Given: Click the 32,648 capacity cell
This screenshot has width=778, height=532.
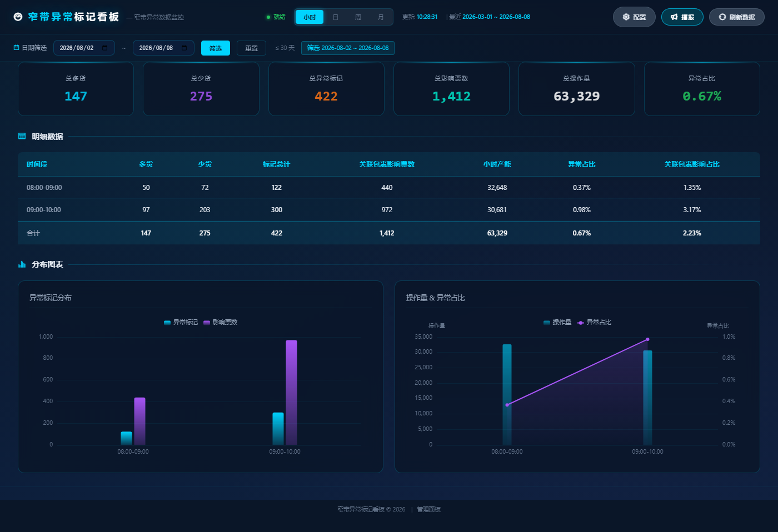Looking at the screenshot, I should pyautogui.click(x=497, y=188).
